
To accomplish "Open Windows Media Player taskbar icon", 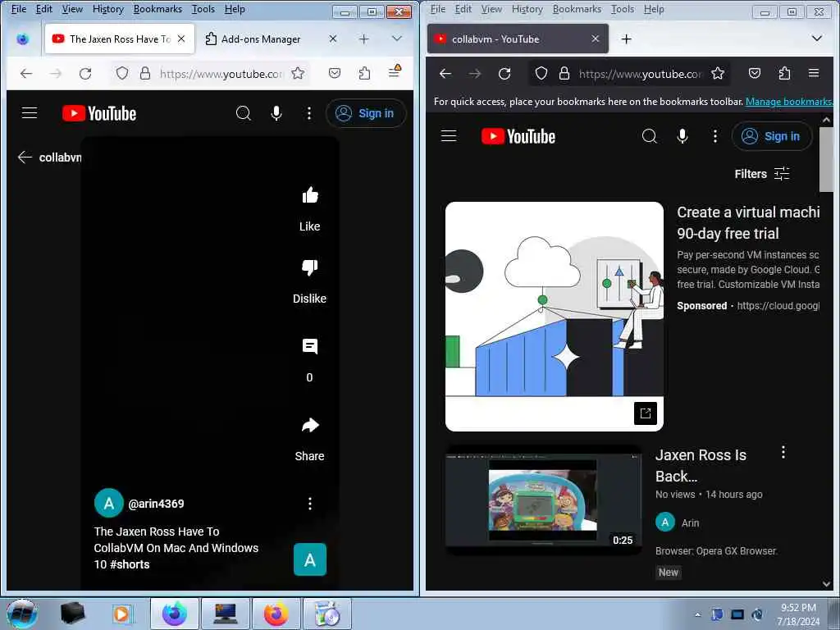I will [121, 614].
